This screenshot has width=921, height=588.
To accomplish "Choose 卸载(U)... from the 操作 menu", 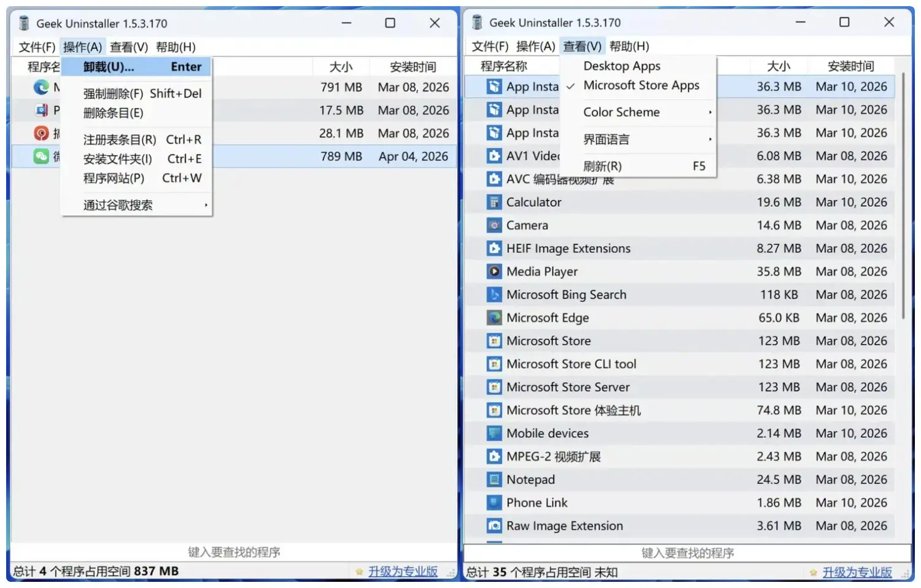I will [137, 67].
